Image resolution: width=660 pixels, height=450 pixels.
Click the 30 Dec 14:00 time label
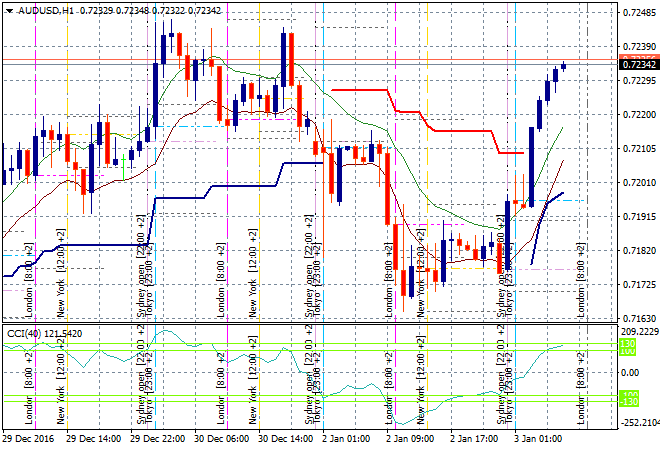(x=285, y=439)
